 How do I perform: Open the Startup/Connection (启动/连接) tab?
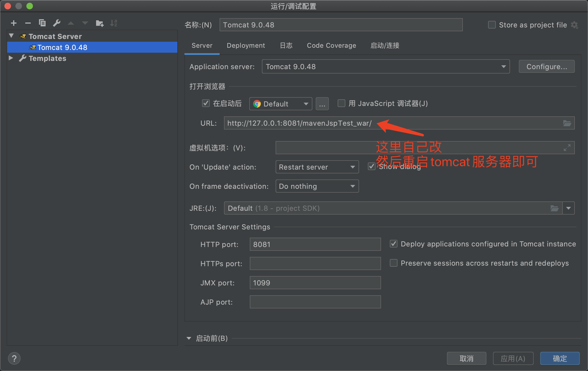385,46
